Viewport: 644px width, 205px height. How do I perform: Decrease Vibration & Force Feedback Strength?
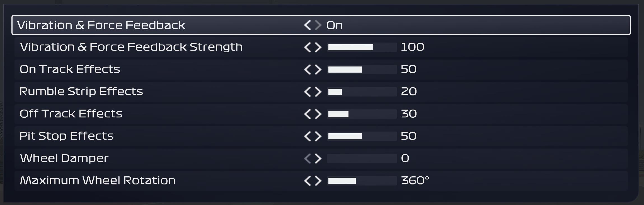point(308,47)
